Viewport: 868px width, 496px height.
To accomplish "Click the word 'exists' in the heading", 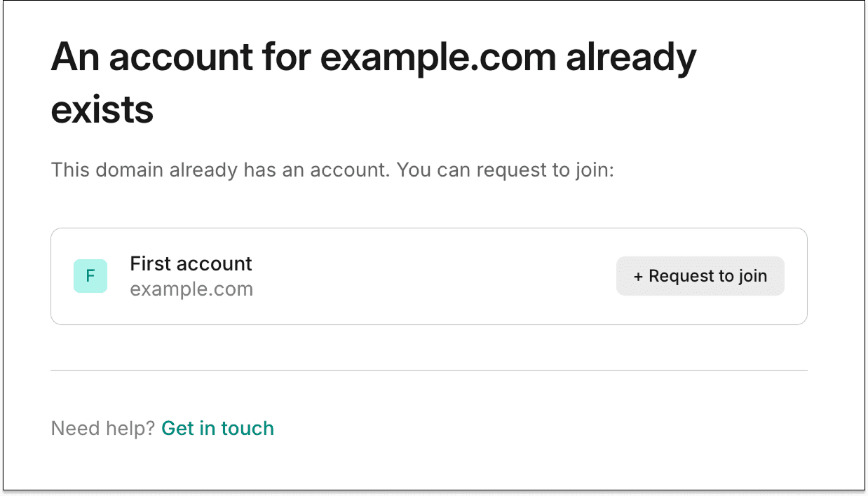I will [x=102, y=109].
